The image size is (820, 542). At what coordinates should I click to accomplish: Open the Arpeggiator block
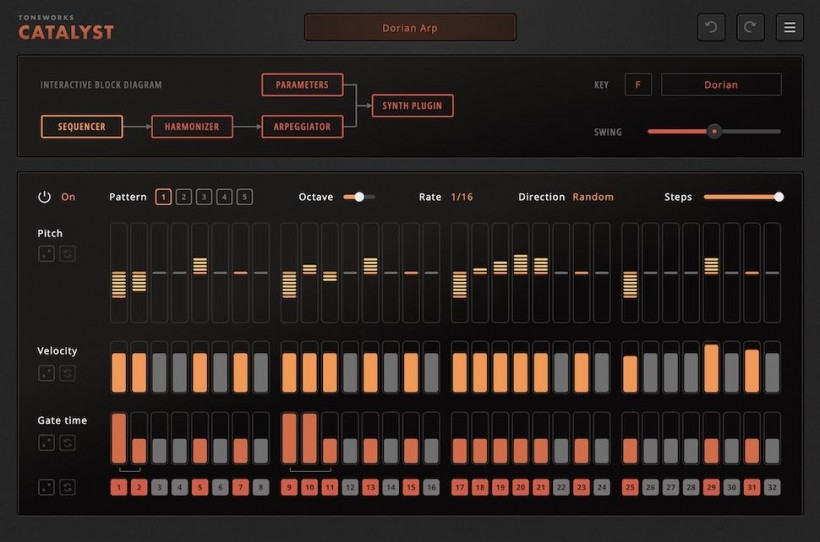click(x=302, y=127)
